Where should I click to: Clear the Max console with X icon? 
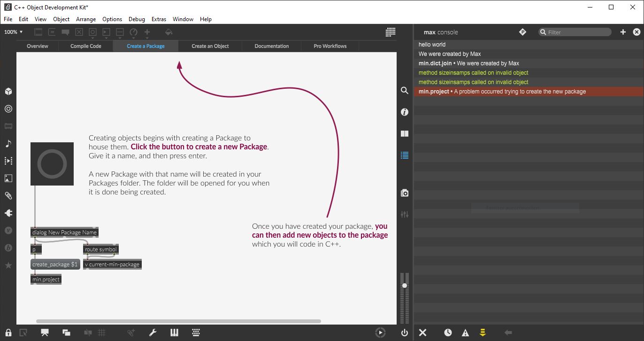tap(422, 333)
